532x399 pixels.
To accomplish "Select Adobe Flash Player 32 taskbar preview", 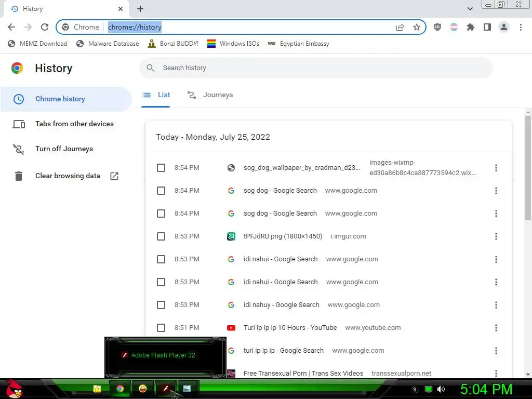I will coord(165,357).
